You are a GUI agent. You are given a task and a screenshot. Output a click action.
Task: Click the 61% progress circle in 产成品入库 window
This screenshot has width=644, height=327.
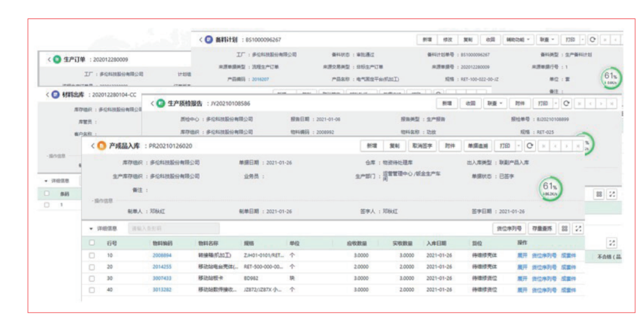550,188
